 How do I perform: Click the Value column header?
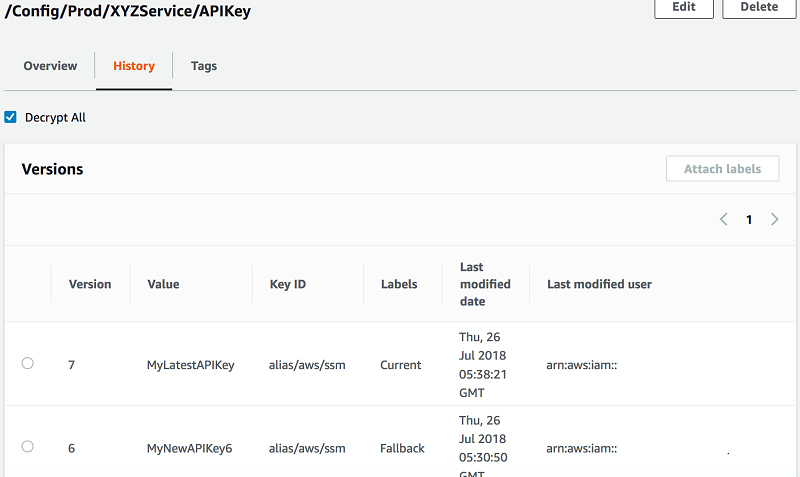point(163,284)
